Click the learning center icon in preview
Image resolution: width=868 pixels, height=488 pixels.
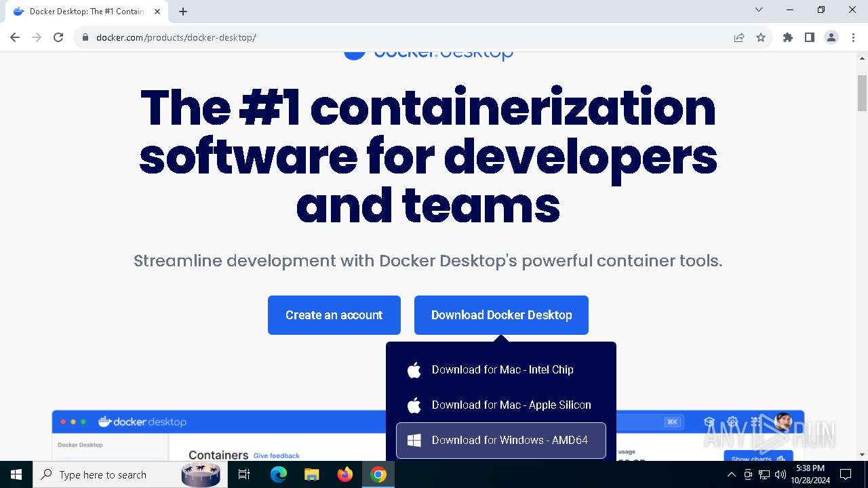pos(709,422)
